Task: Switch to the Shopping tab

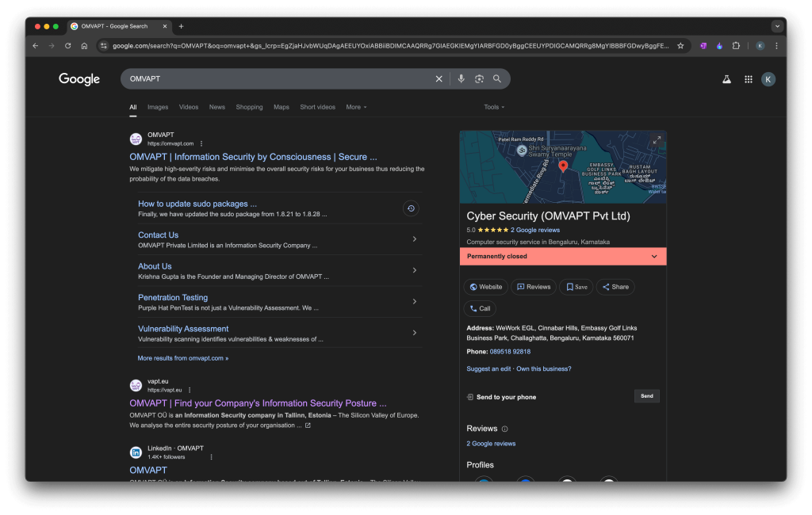Action: point(249,107)
